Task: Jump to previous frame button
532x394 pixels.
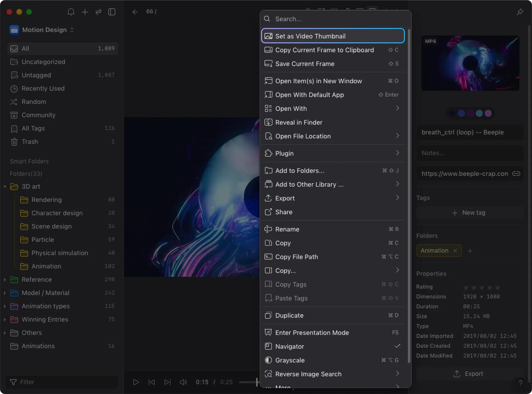Action: pos(151,382)
